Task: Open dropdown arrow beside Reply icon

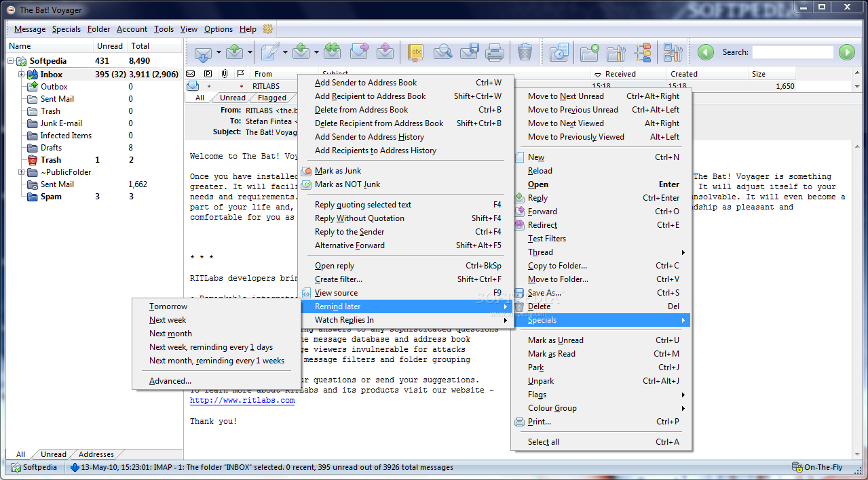Action: pos(316,52)
